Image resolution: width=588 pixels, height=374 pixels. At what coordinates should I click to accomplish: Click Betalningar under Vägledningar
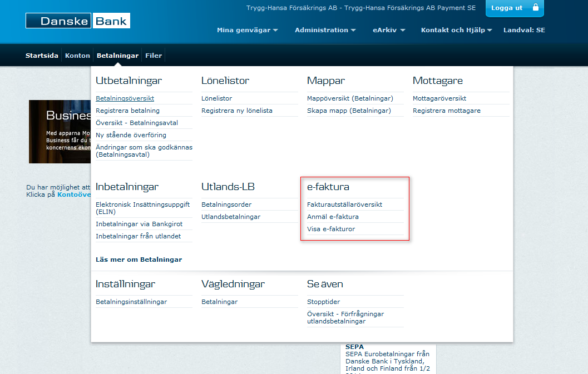[x=219, y=302]
